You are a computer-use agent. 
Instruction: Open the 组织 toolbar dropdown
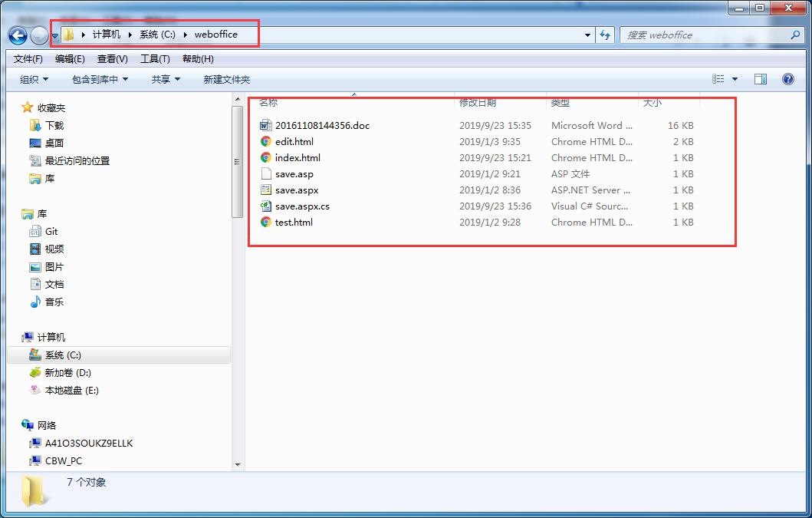(34, 79)
